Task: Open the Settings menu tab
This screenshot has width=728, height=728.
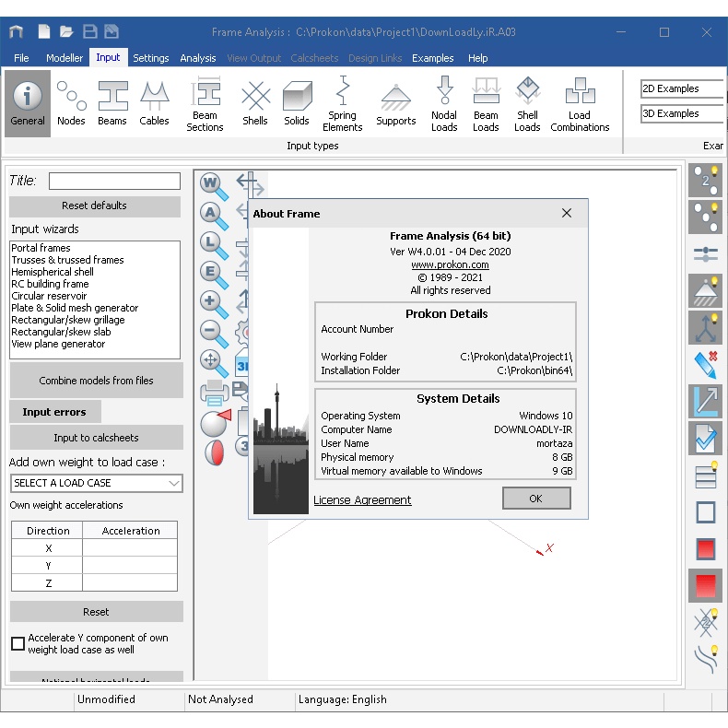Action: [x=151, y=58]
